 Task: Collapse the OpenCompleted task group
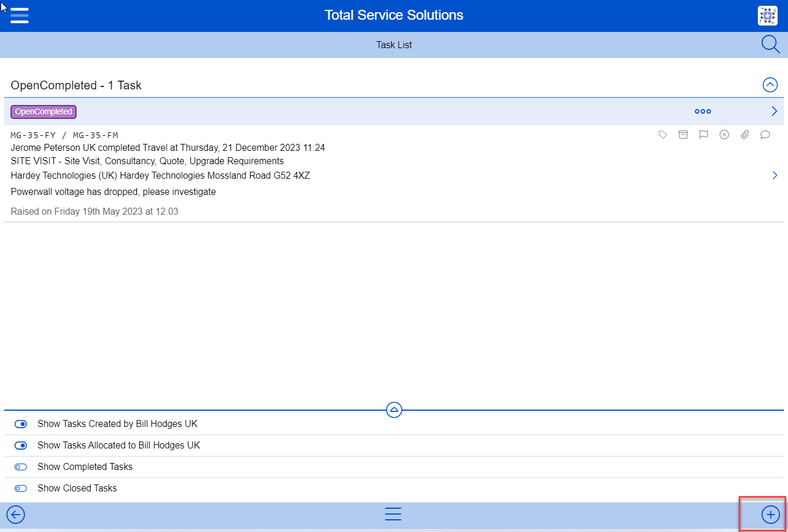(770, 85)
